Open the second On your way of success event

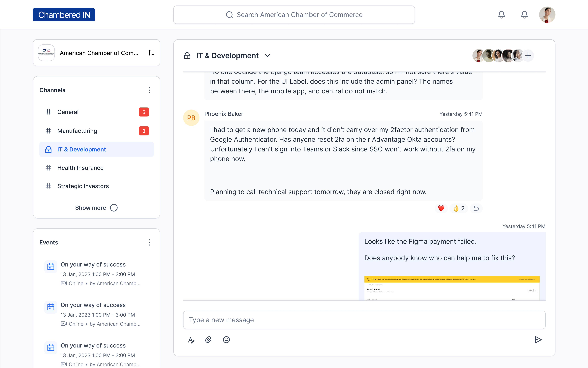96,314
